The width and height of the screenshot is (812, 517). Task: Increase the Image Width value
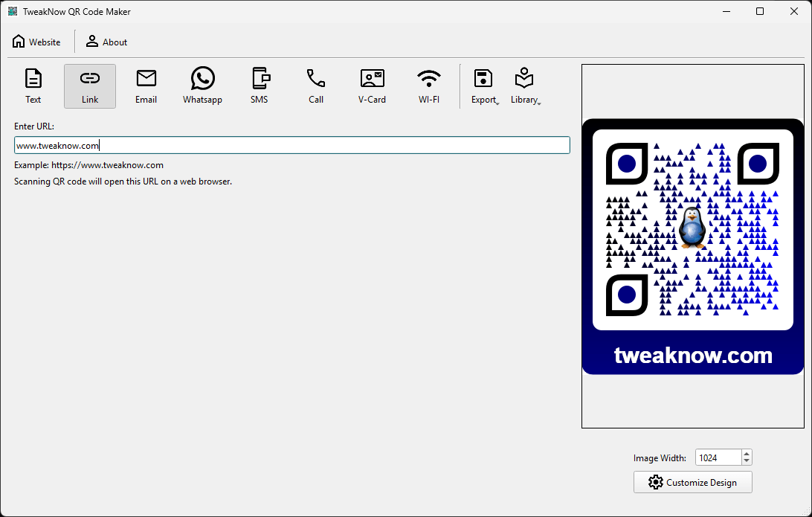click(745, 453)
